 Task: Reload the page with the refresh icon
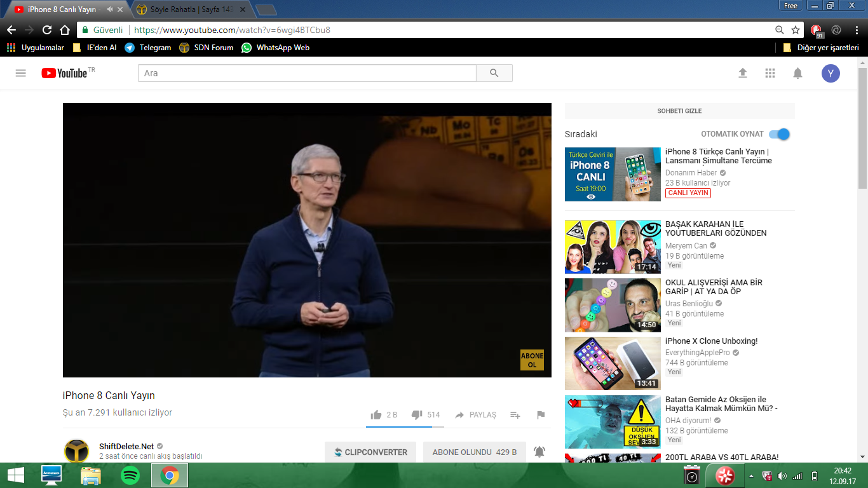point(47,30)
